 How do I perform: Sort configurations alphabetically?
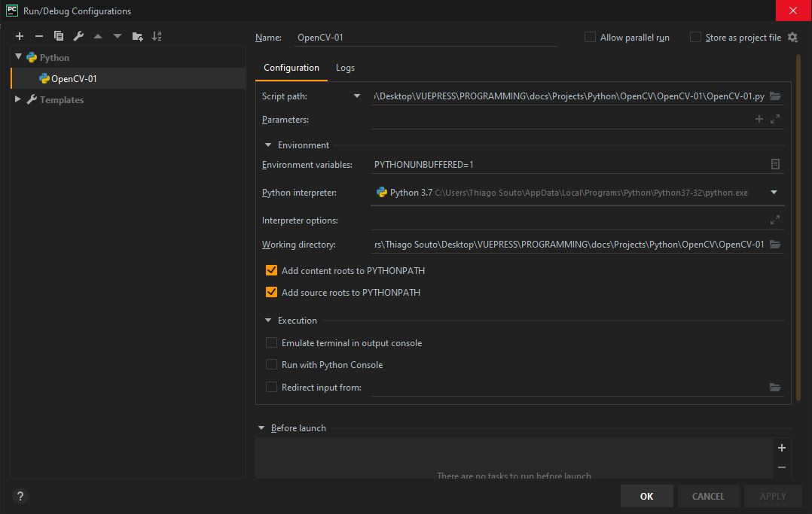click(157, 36)
